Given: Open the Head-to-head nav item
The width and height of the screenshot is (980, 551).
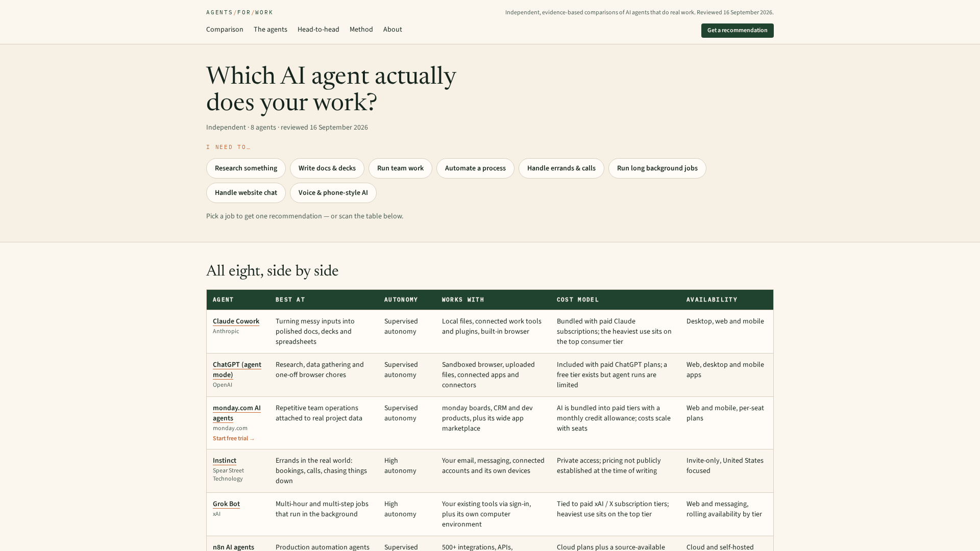Looking at the screenshot, I should tap(318, 30).
